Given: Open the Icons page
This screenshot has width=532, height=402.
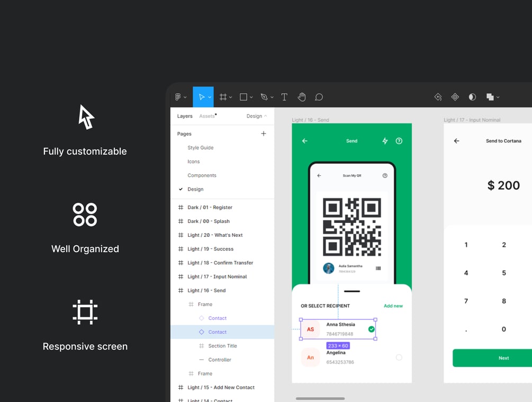Looking at the screenshot, I should (x=193, y=162).
